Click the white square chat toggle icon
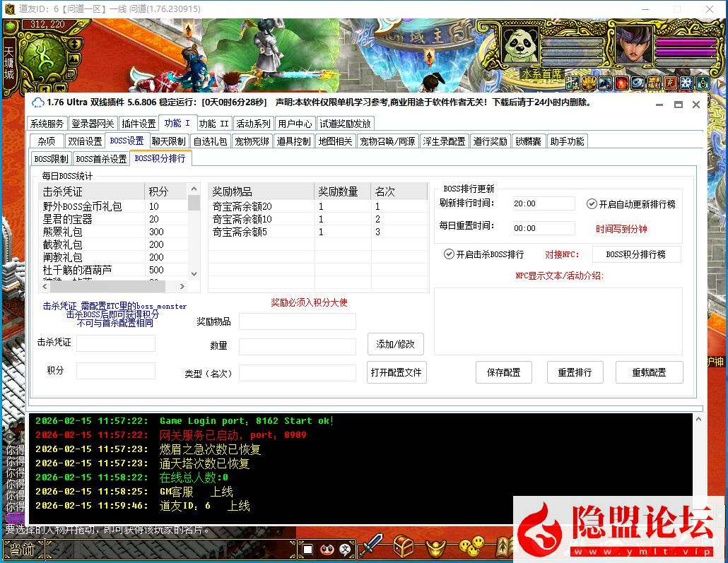The height and width of the screenshot is (563, 728). (x=307, y=549)
